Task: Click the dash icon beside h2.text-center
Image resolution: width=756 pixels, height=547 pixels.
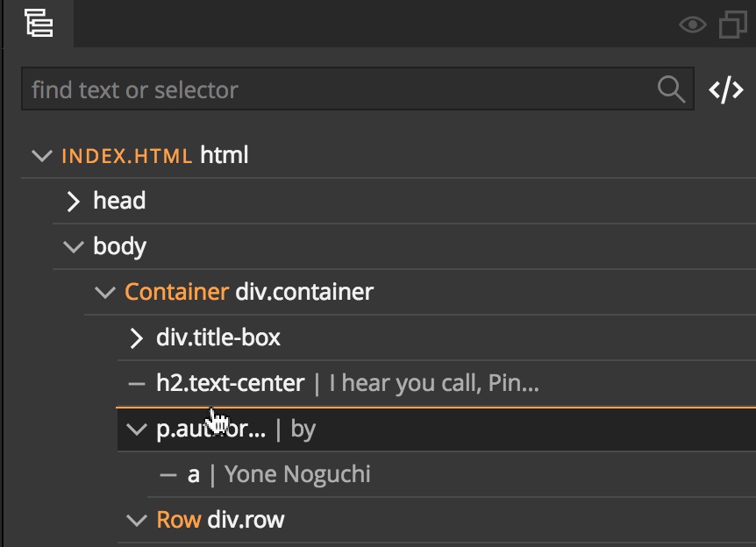Action: pos(137,384)
